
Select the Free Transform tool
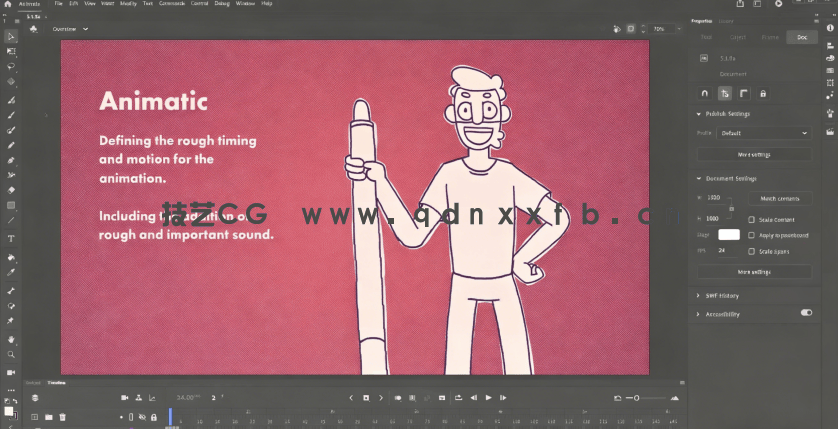[x=11, y=51]
